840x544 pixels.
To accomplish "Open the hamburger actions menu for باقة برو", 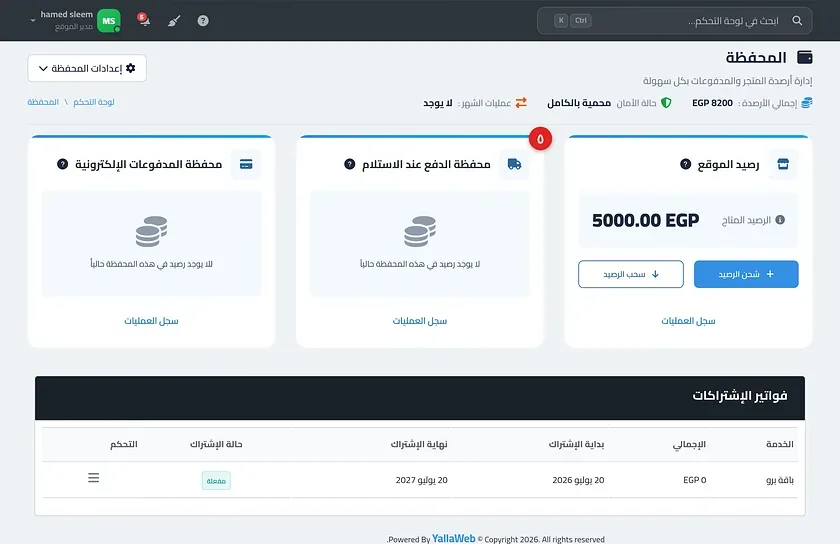I will (94, 478).
